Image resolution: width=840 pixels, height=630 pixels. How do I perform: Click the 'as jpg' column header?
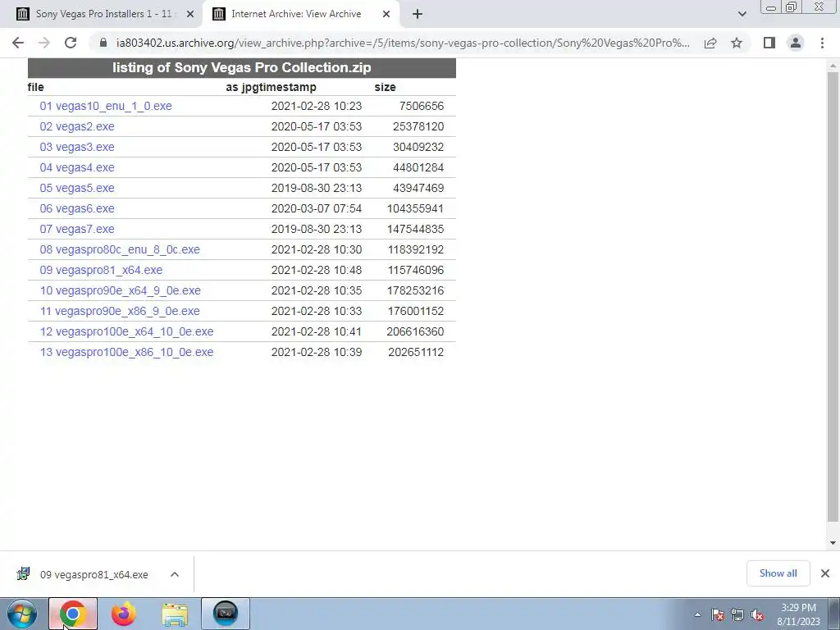click(x=241, y=87)
